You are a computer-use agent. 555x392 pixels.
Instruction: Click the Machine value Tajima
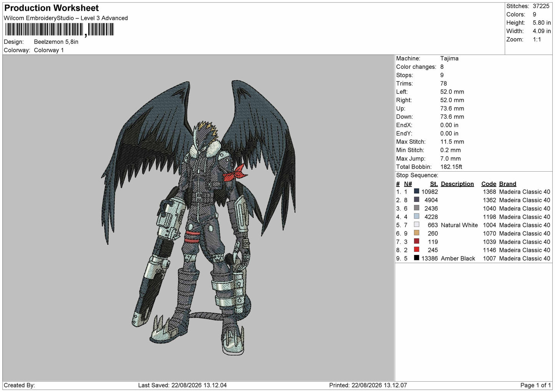[x=449, y=58]
